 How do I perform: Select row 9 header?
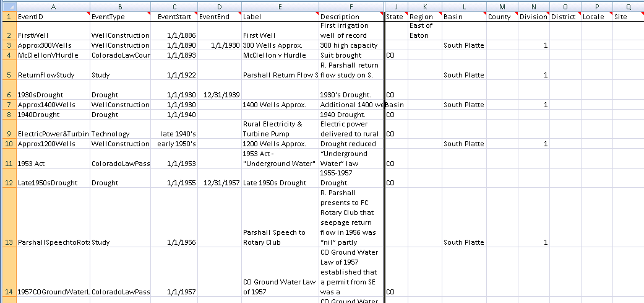coord(8,129)
